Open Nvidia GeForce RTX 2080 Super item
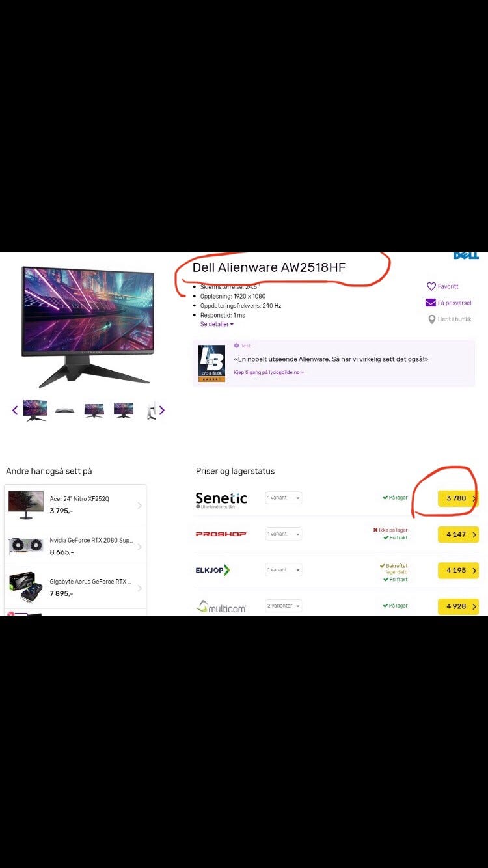This screenshot has height=868, width=488. click(x=75, y=547)
